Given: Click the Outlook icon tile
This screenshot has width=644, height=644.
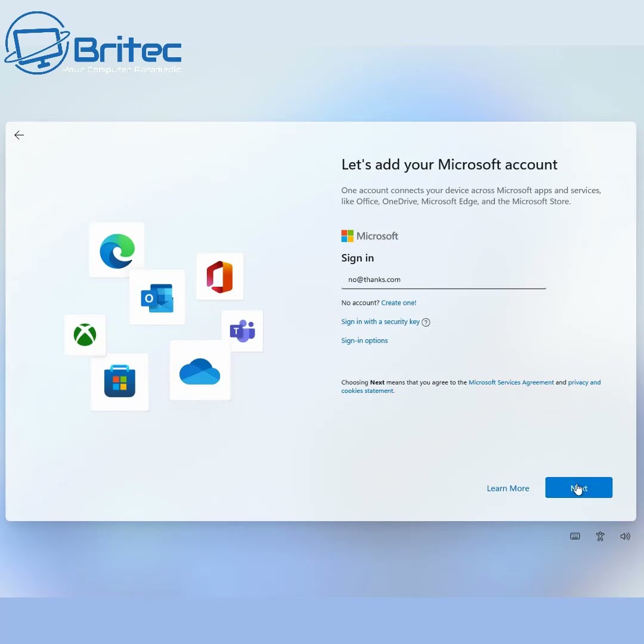Looking at the screenshot, I should click(157, 298).
